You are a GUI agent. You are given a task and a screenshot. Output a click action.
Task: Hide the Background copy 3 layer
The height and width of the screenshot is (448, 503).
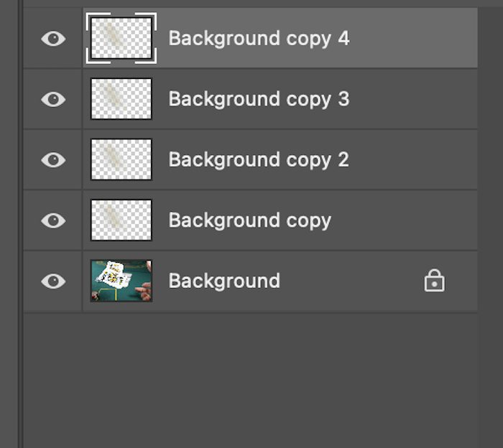(x=53, y=99)
